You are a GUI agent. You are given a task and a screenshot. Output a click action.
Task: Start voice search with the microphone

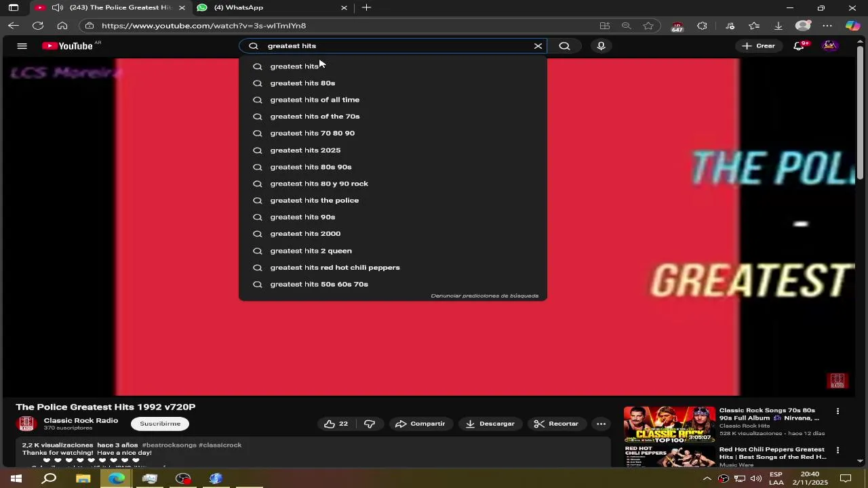[601, 46]
